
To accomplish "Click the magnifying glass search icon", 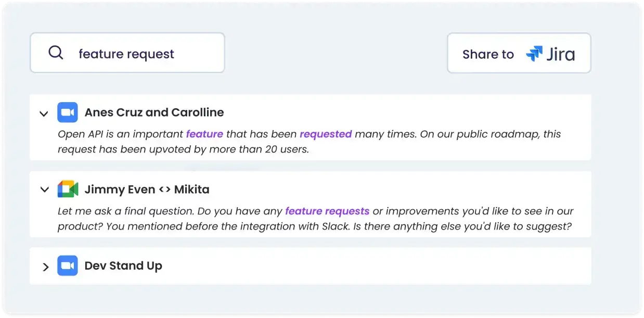I will click(56, 53).
